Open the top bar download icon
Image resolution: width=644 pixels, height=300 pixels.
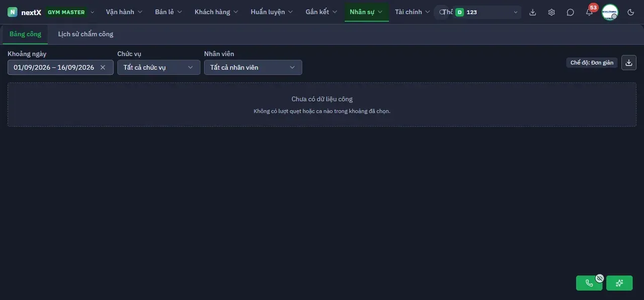(x=533, y=12)
